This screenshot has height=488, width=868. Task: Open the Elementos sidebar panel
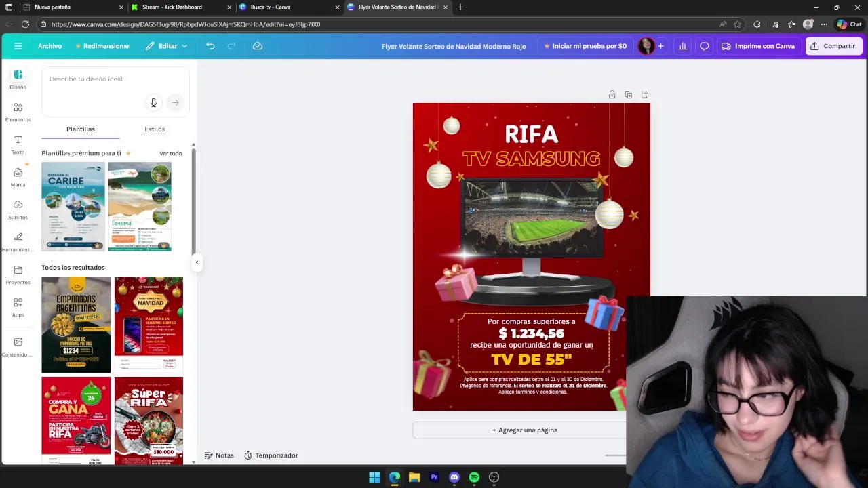pyautogui.click(x=18, y=112)
